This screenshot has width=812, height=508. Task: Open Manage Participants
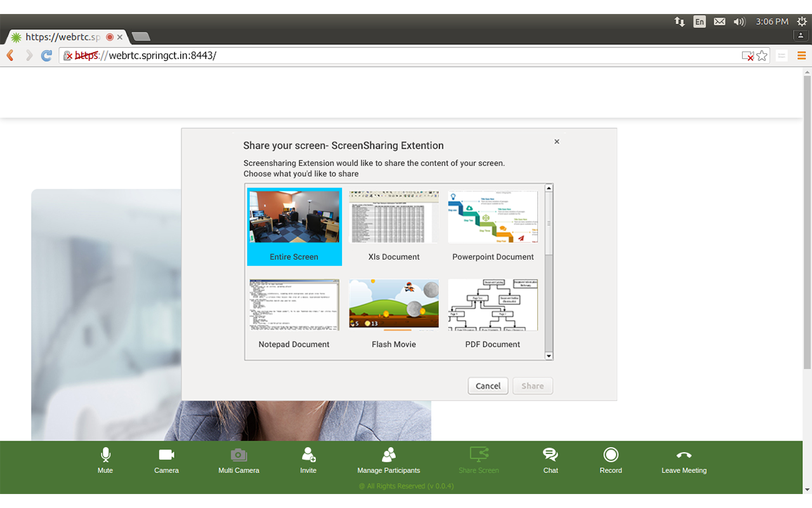pos(388,460)
